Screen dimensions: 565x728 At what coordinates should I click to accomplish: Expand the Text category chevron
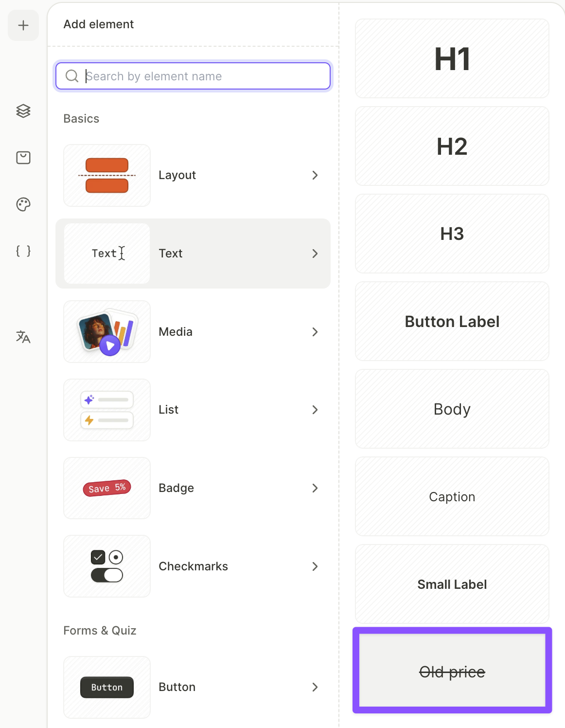tap(315, 254)
